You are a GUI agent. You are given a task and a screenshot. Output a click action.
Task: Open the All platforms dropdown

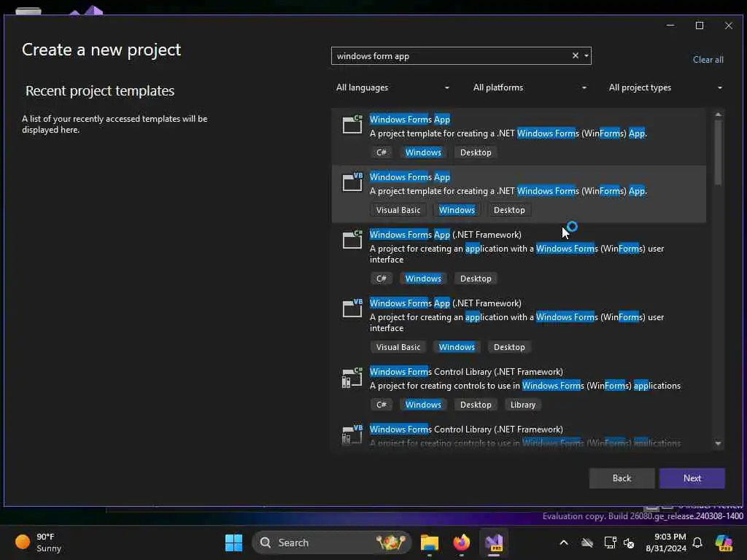[x=530, y=87]
